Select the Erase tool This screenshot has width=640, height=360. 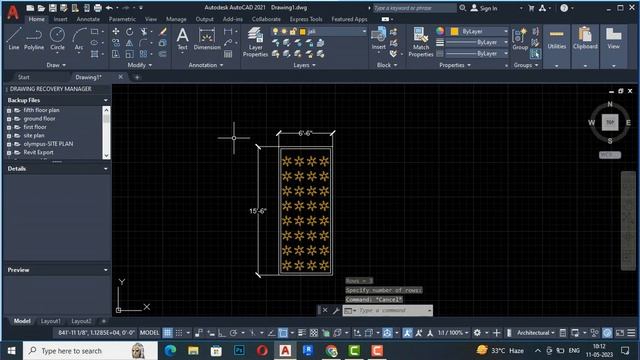point(162,31)
